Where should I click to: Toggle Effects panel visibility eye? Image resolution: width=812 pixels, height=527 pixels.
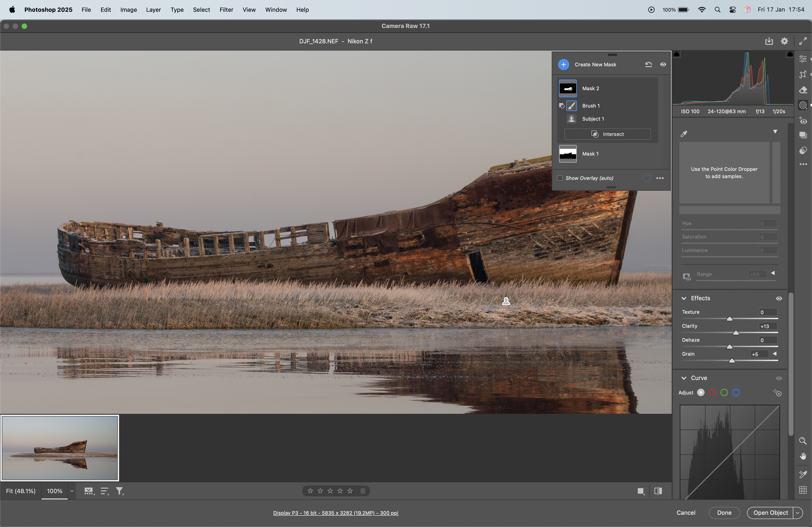779,298
